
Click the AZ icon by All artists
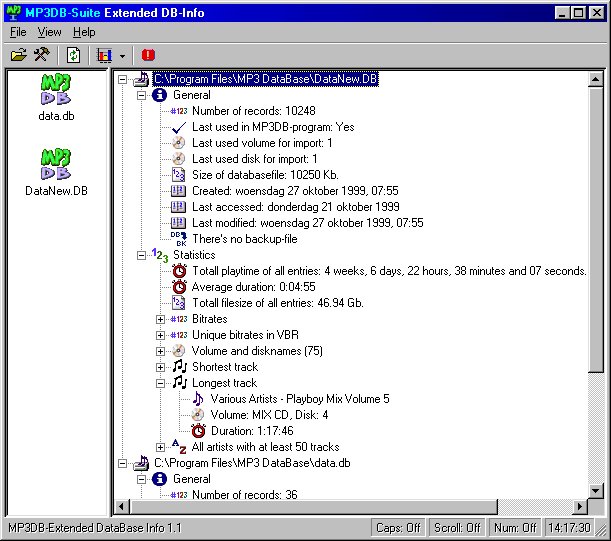pos(179,447)
